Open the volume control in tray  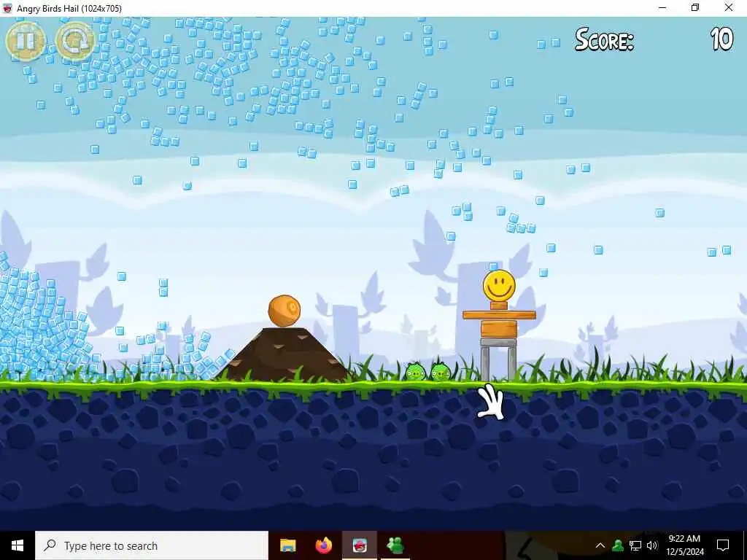coord(652,545)
